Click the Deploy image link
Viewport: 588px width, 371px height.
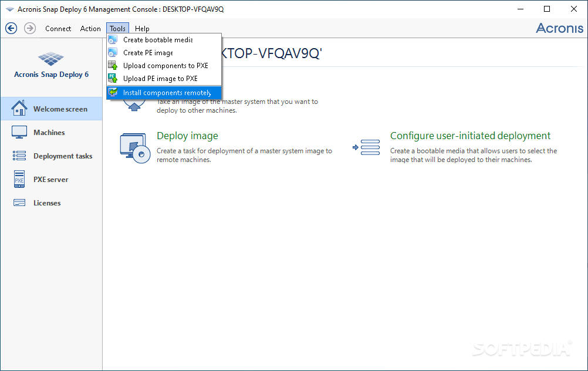point(187,136)
